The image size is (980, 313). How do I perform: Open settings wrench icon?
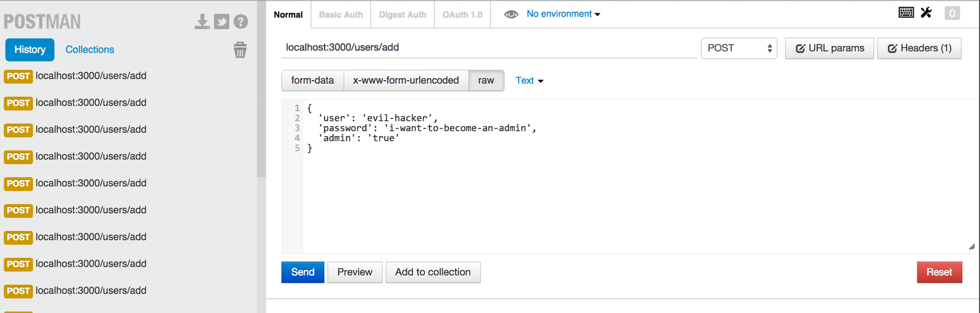tap(926, 12)
